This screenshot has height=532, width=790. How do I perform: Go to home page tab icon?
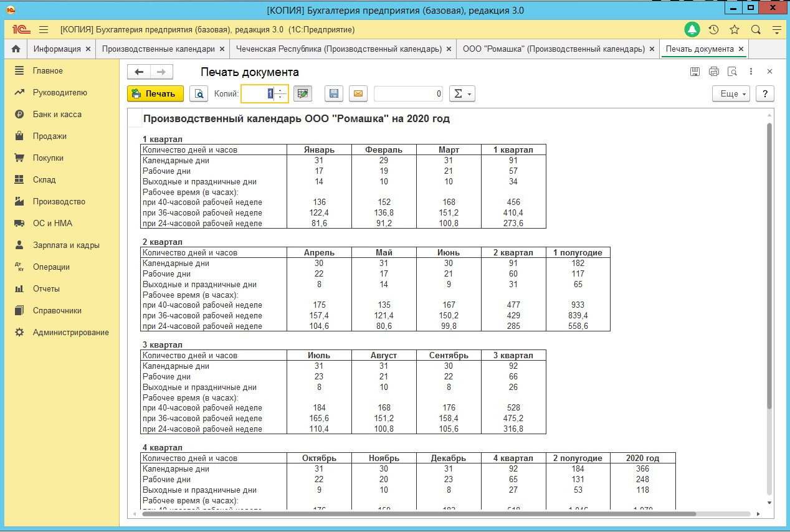pyautogui.click(x=16, y=49)
